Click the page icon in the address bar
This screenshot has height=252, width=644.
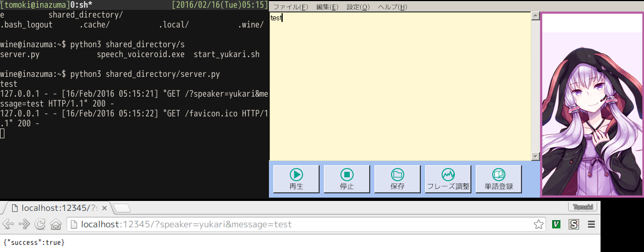pyautogui.click(x=74, y=224)
